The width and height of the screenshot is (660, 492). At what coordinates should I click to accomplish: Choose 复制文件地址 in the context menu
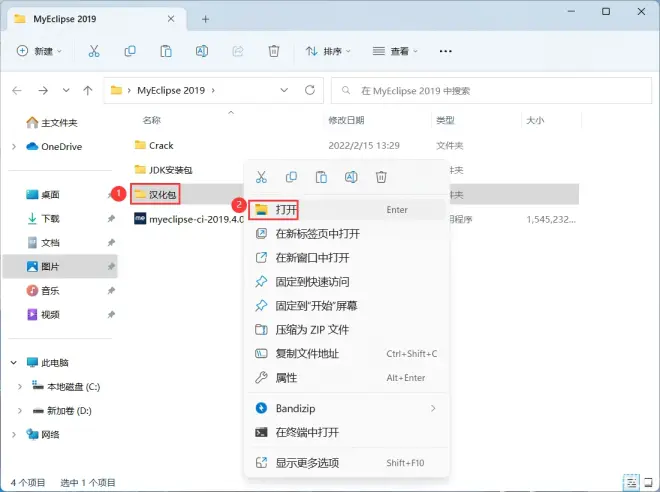[x=346, y=354]
